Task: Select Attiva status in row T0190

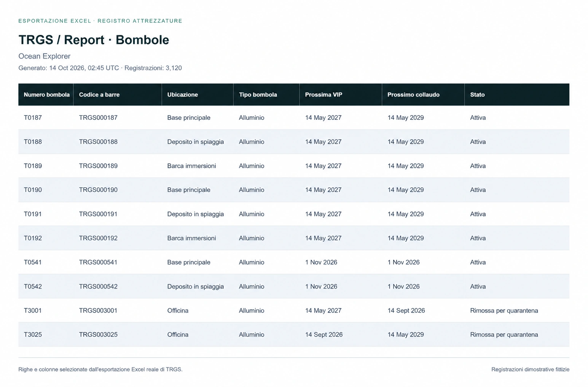Action: pyautogui.click(x=478, y=190)
